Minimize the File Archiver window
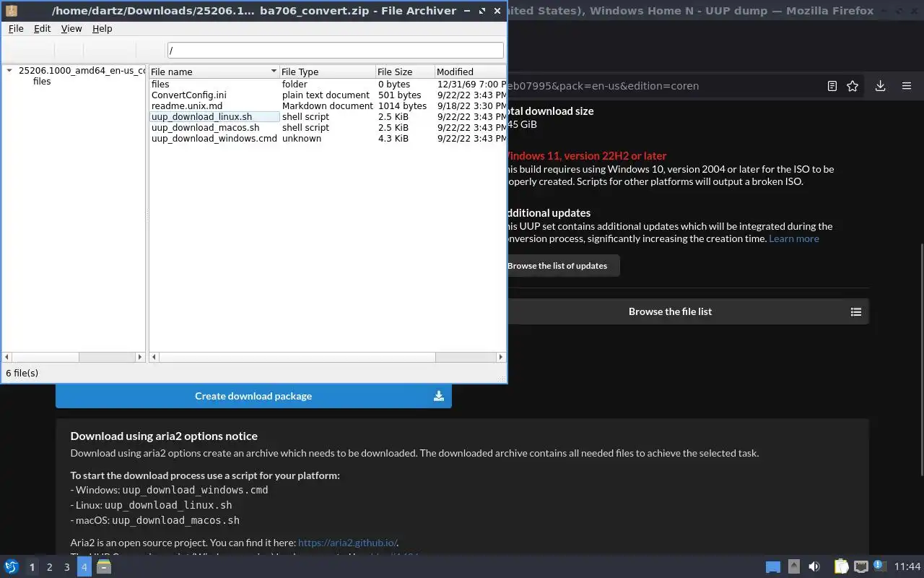This screenshot has height=578, width=924. click(x=467, y=11)
